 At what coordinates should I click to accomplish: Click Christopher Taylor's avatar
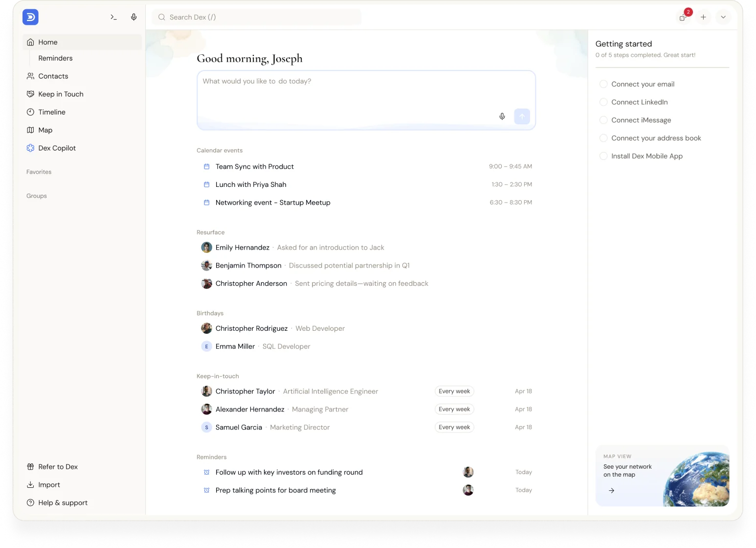(x=206, y=391)
